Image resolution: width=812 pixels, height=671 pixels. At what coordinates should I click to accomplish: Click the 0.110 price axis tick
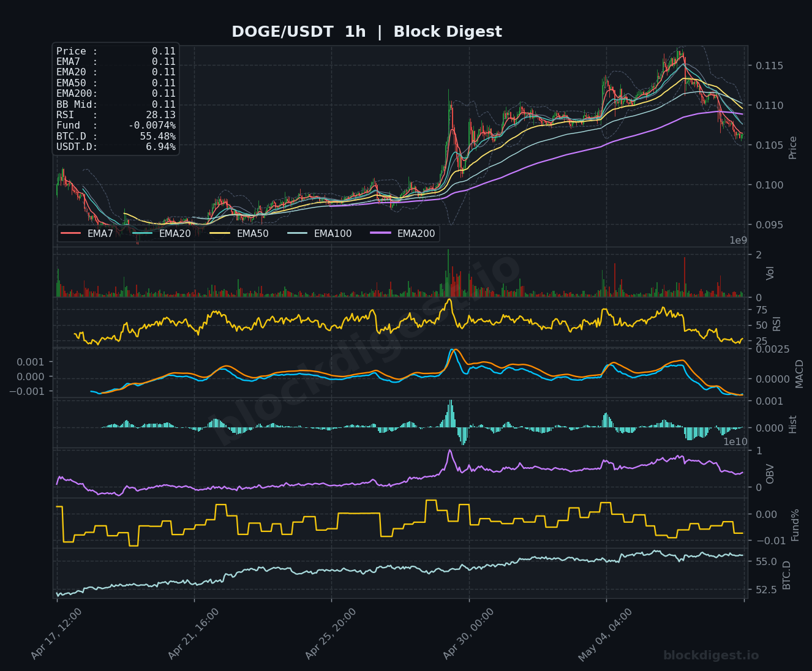(768, 105)
